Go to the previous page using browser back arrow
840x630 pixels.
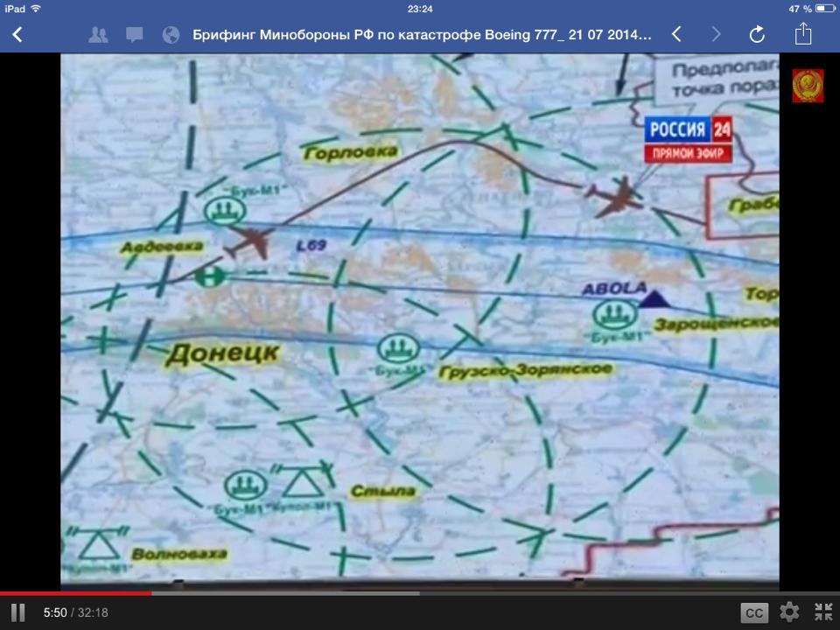point(676,35)
